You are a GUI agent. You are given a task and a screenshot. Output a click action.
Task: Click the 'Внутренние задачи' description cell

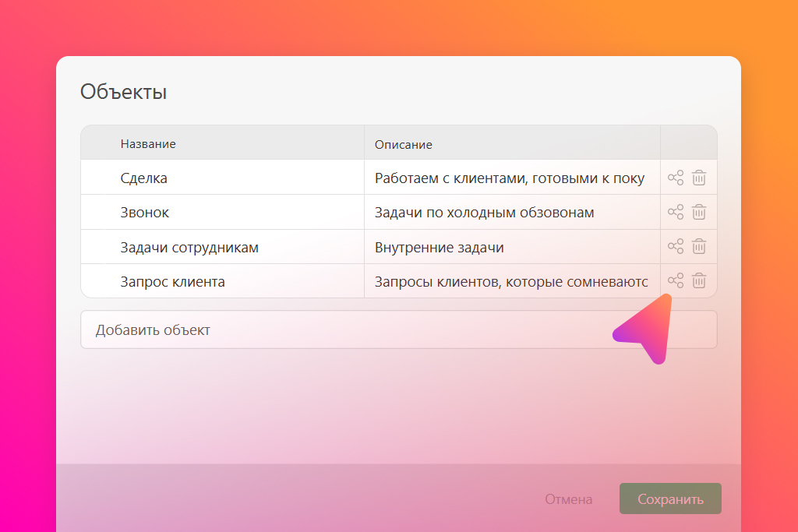point(440,248)
